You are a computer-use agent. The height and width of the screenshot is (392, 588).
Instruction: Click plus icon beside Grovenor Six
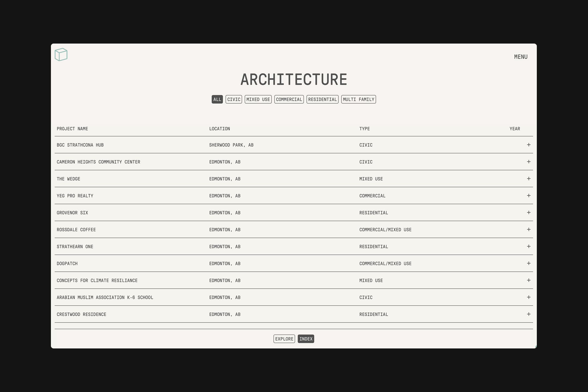point(529,212)
